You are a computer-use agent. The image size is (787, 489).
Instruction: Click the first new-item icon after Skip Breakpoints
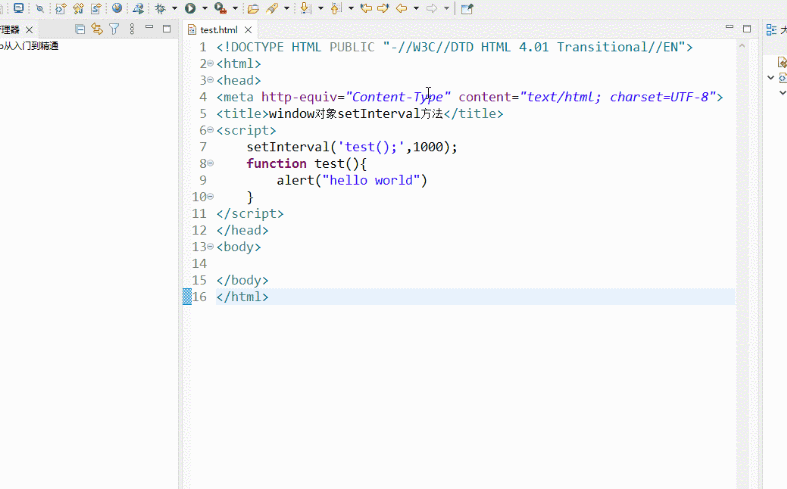[x=61, y=9]
